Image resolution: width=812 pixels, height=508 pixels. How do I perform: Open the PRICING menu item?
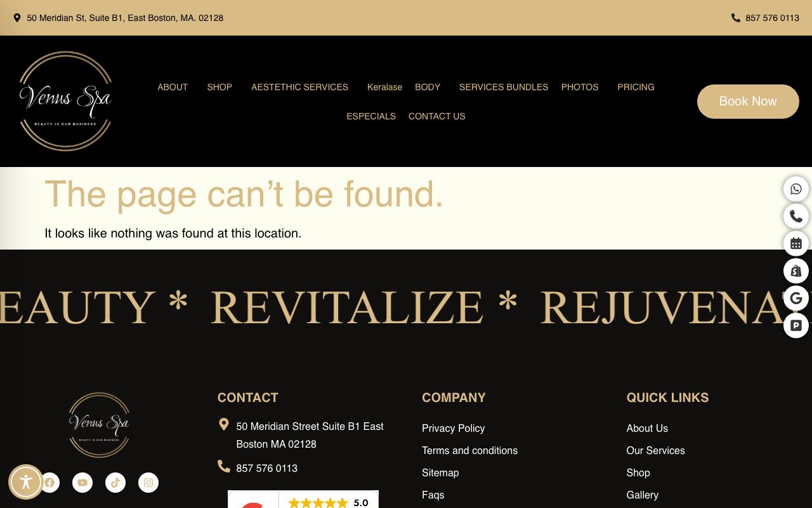point(636,87)
